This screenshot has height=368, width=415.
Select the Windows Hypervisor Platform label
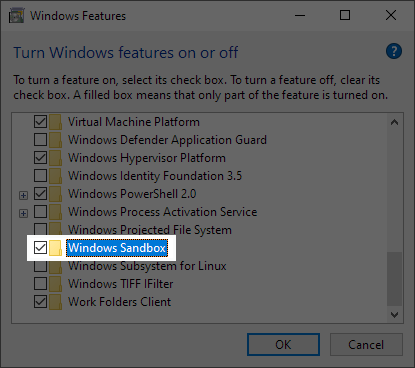click(x=147, y=158)
